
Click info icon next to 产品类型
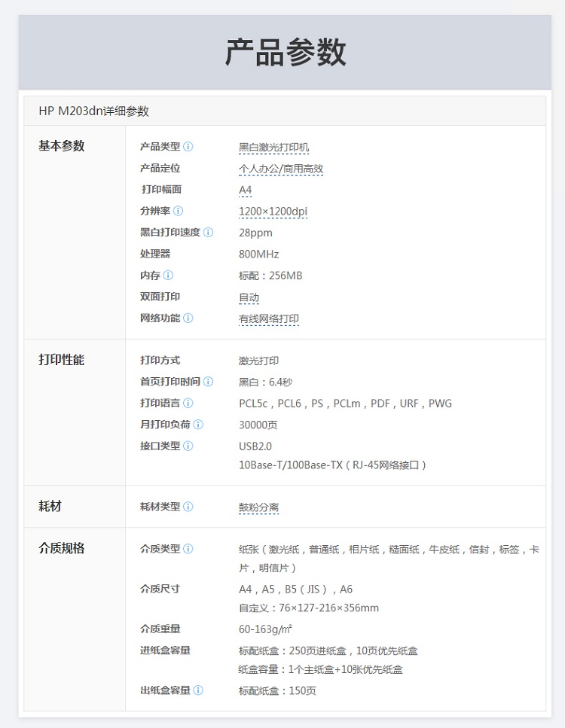tap(188, 147)
